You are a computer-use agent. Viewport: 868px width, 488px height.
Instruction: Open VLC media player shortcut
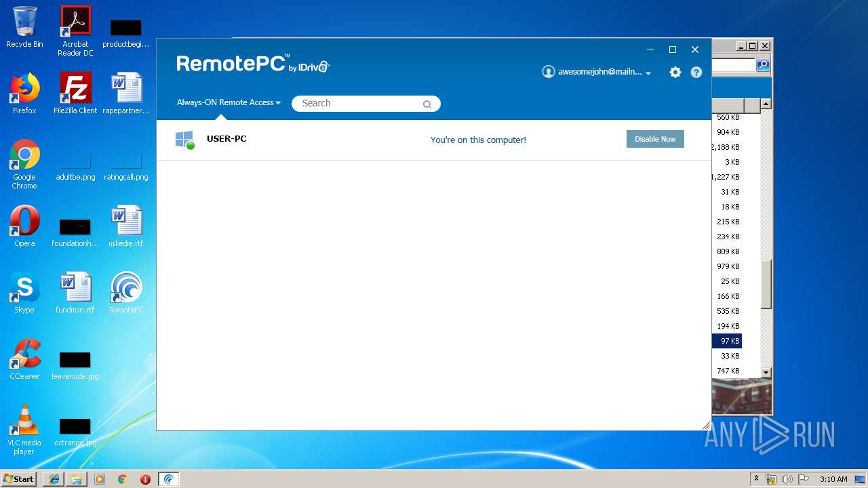pyautogui.click(x=24, y=430)
